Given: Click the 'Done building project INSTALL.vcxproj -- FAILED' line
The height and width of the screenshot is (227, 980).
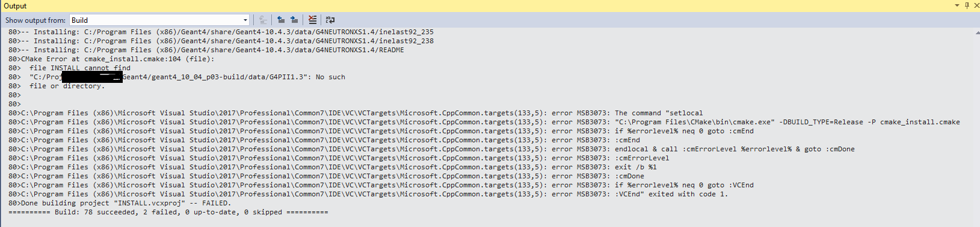Looking at the screenshot, I should [119, 203].
